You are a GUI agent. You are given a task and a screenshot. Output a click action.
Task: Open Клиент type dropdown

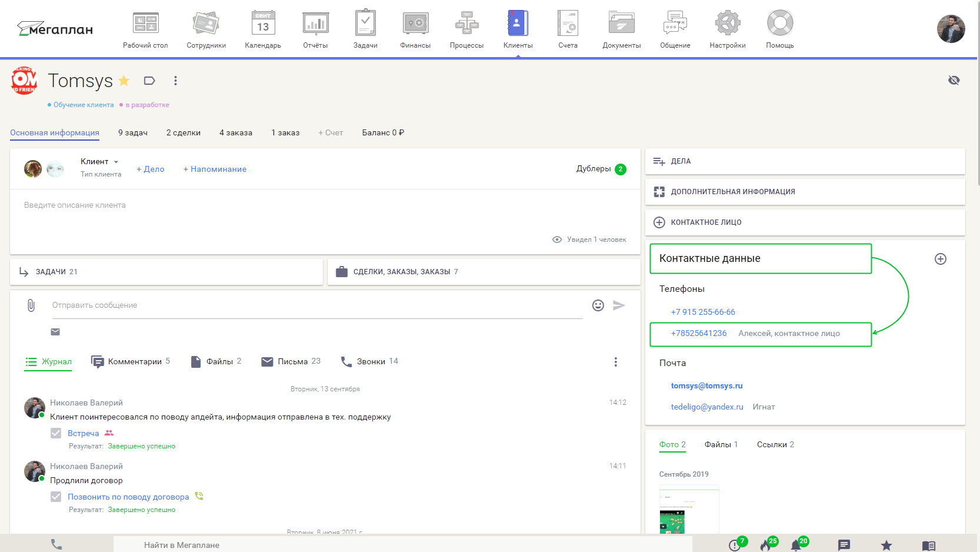[100, 161]
